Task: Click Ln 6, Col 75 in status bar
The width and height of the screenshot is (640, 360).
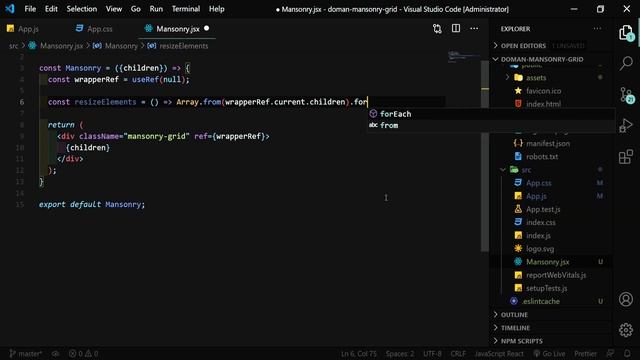Action: tap(359, 353)
